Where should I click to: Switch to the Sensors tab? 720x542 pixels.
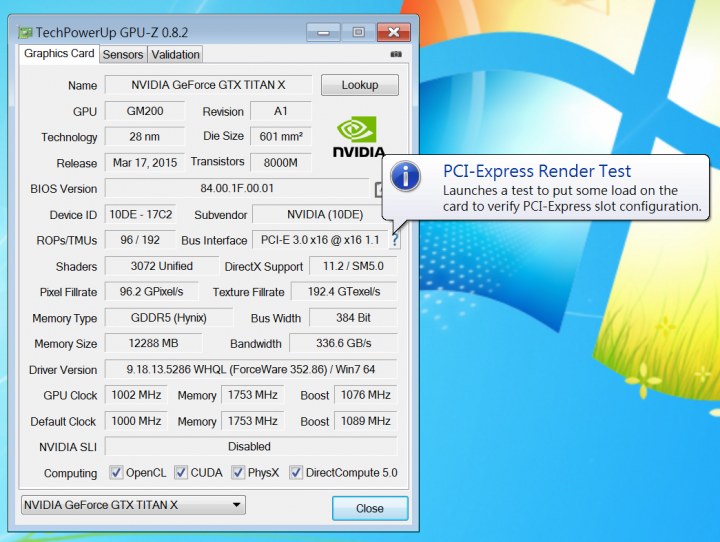(123, 55)
